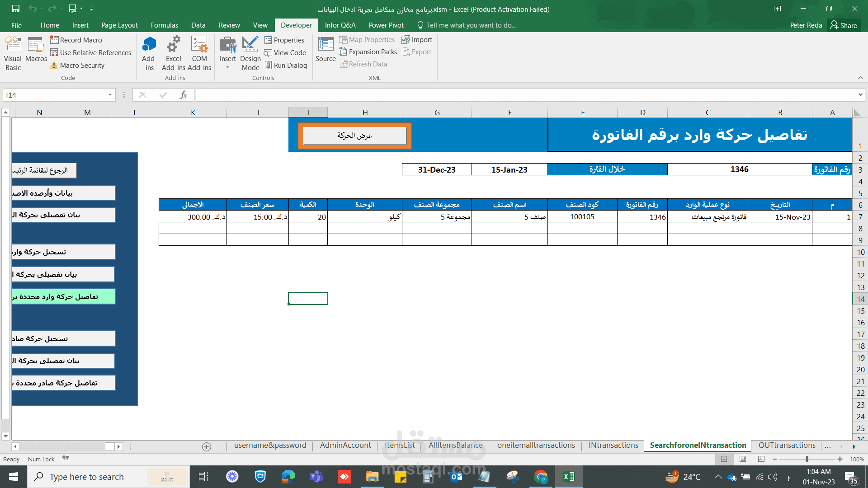Toggle Design Mode on

250,53
